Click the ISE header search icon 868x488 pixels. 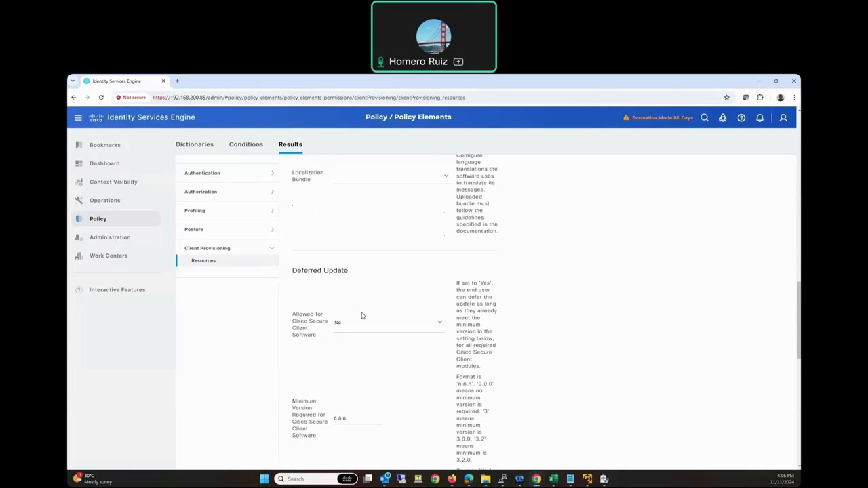[705, 117]
